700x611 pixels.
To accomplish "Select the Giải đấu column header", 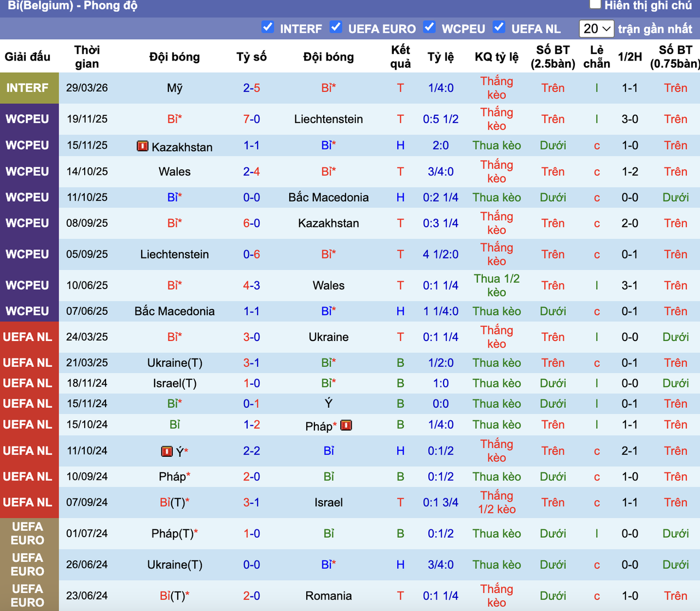I will click(27, 57).
